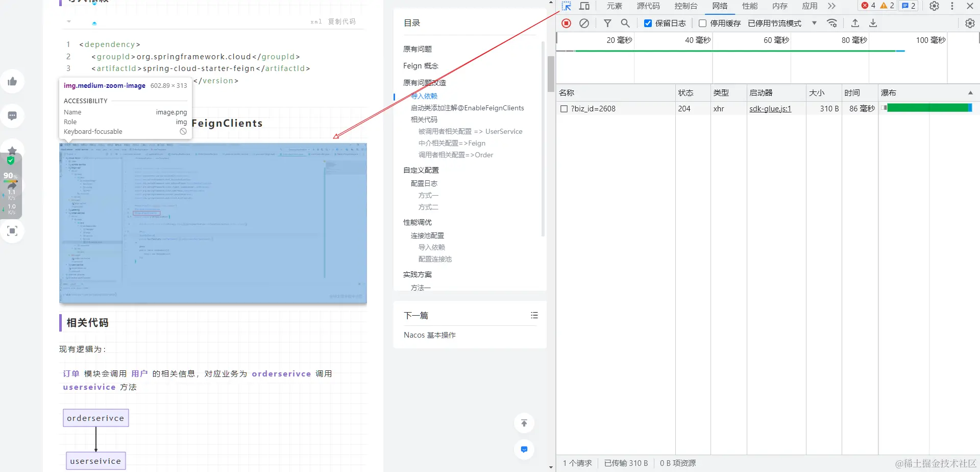Jump to 调用者相关配置=>Order section
This screenshot has height=472, width=980.
click(x=456, y=155)
